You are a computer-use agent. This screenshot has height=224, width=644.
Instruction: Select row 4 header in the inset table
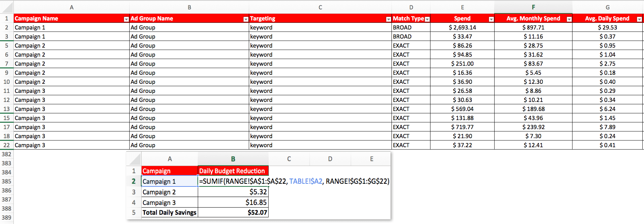click(134, 203)
